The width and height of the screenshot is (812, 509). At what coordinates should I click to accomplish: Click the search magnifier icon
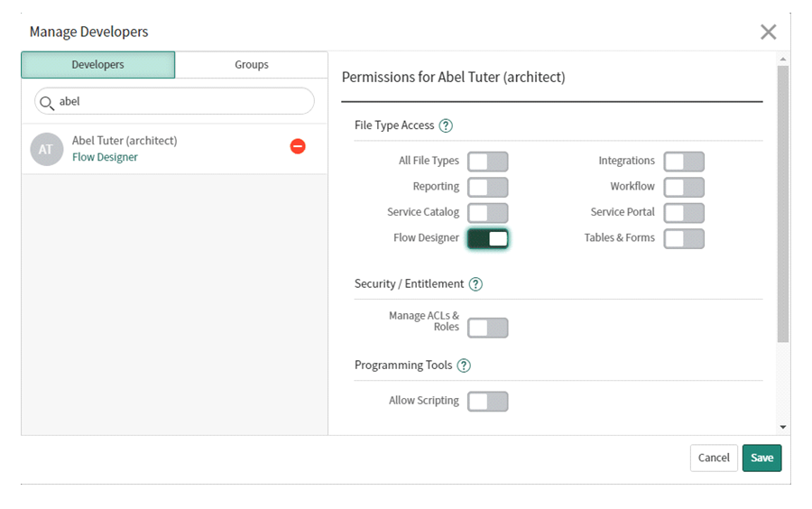pos(47,102)
